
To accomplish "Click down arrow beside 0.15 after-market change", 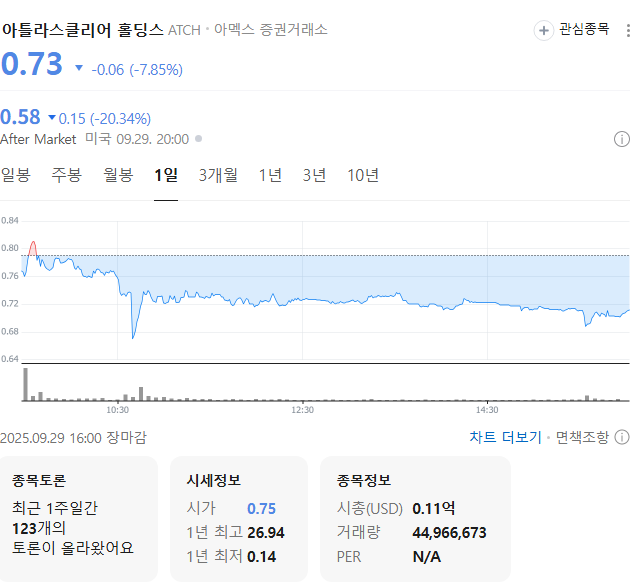I will pyautogui.click(x=52, y=118).
